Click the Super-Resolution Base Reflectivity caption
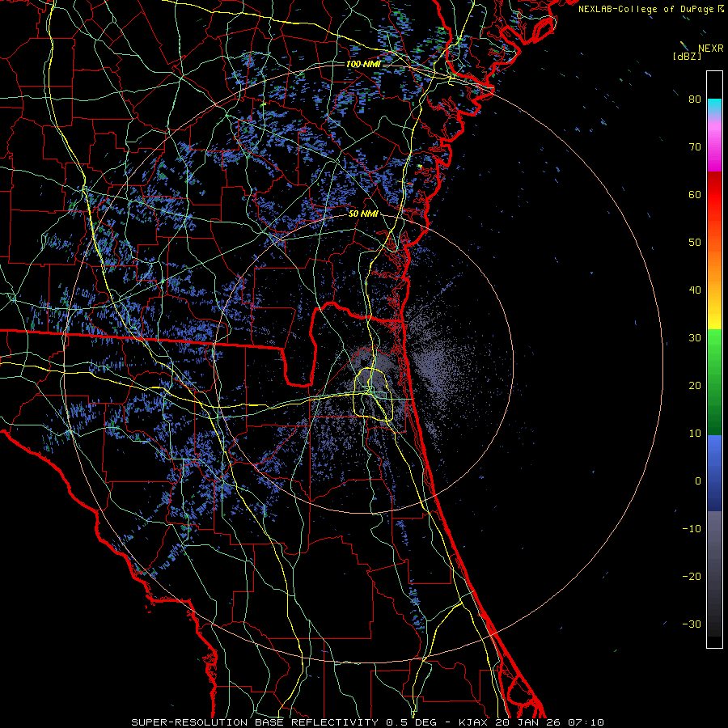The height and width of the screenshot is (728, 728). (368, 722)
